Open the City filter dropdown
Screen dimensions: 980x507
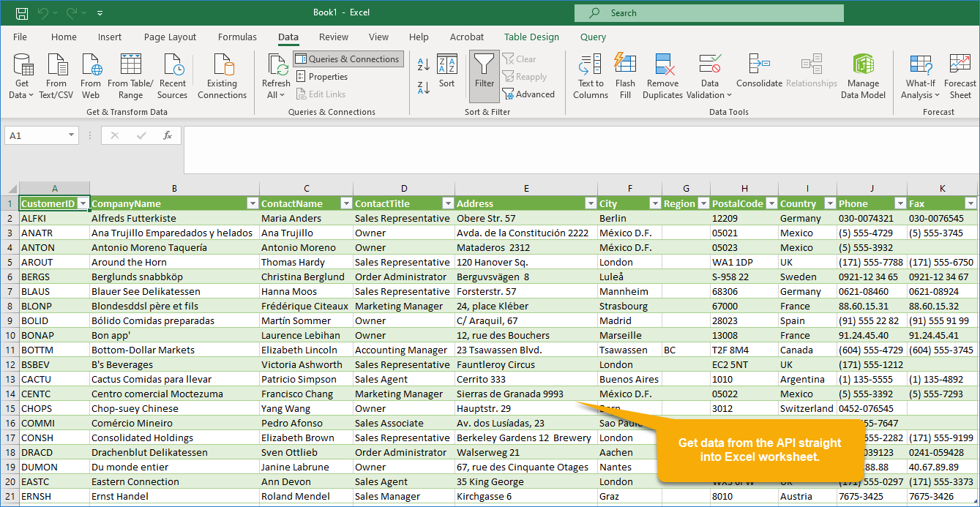coord(654,203)
